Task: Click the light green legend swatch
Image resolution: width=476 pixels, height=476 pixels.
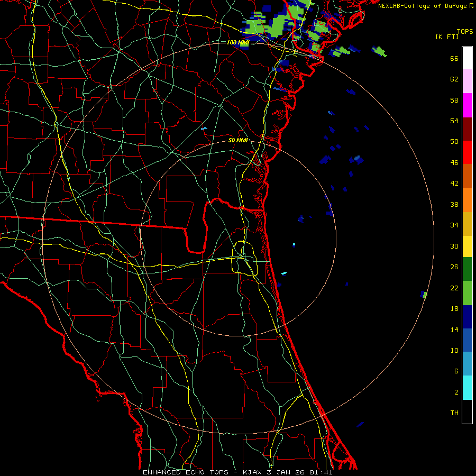Action: [467, 293]
